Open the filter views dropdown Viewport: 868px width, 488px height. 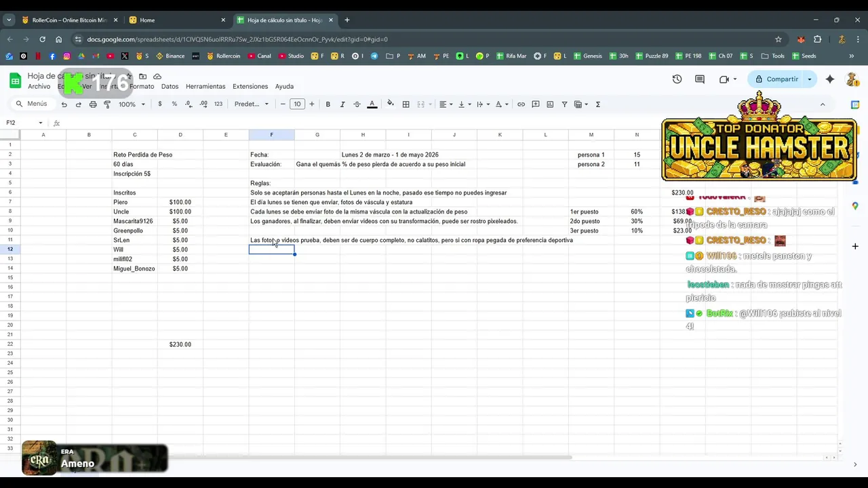(581, 104)
